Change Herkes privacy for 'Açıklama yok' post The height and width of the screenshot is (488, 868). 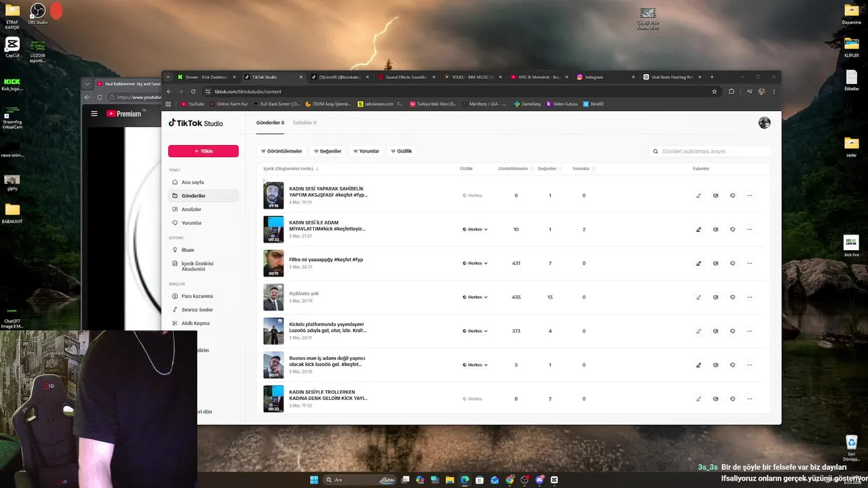coord(475,297)
